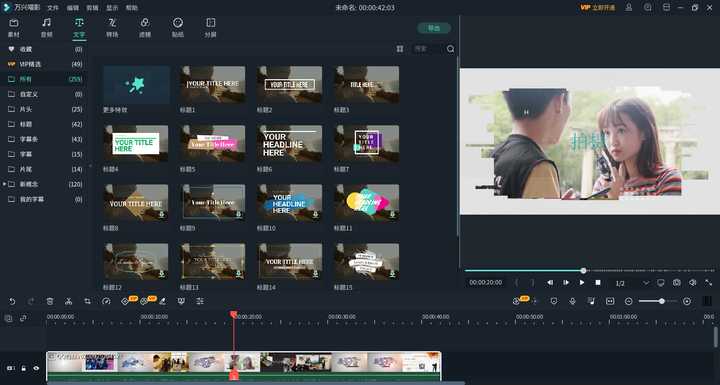
Task: Open the color paint tool icon
Action: coord(162,301)
